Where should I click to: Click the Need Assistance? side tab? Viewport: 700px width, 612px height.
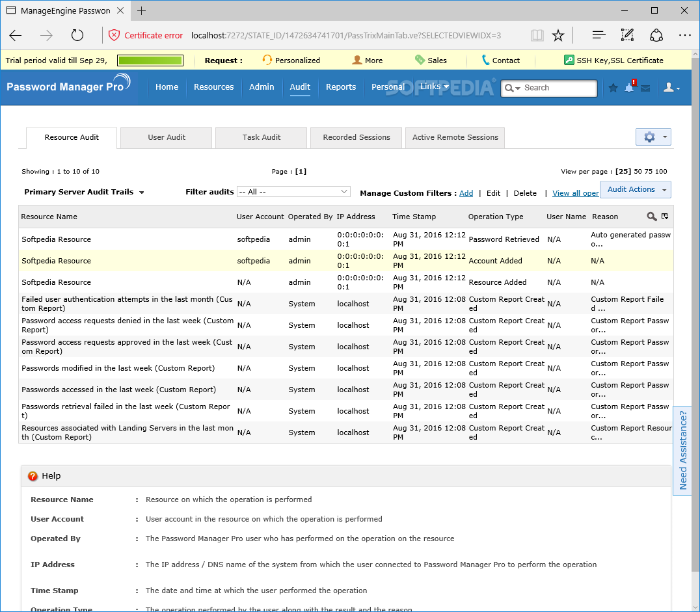(682, 451)
